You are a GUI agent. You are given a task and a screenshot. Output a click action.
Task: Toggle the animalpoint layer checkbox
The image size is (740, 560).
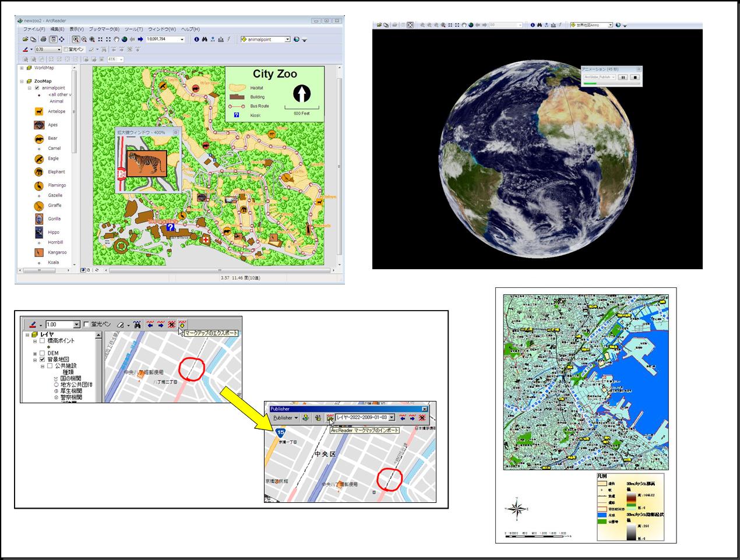pos(37,88)
